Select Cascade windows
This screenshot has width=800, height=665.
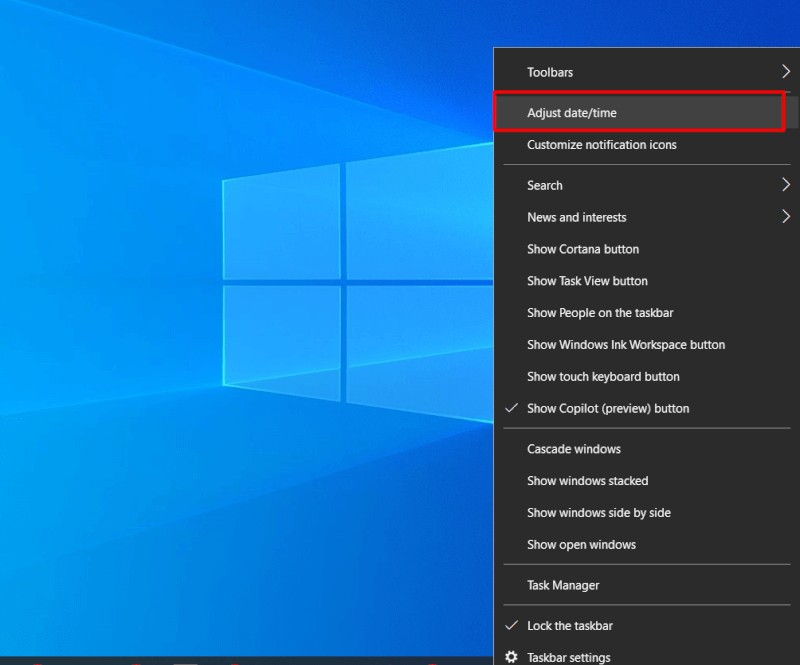(646, 449)
